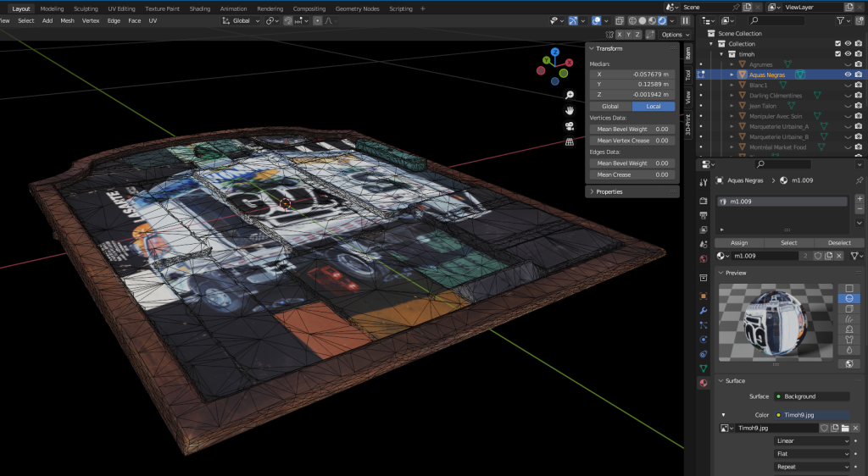Viewport: 868px width, 476px height.
Task: Open the outliner filter dropdown
Action: coord(843,20)
